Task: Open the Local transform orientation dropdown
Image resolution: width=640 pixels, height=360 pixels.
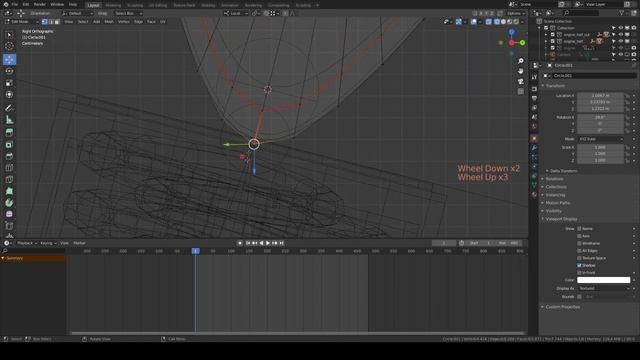Action: (236, 13)
